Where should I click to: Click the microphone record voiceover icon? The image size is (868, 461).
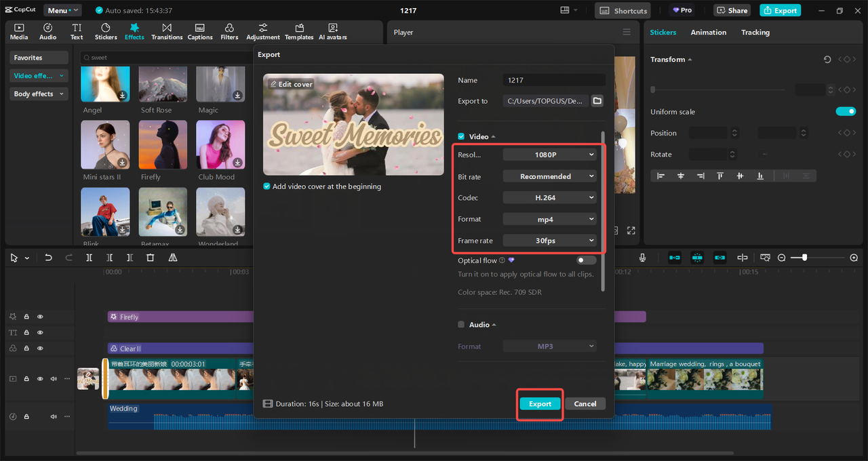(642, 258)
